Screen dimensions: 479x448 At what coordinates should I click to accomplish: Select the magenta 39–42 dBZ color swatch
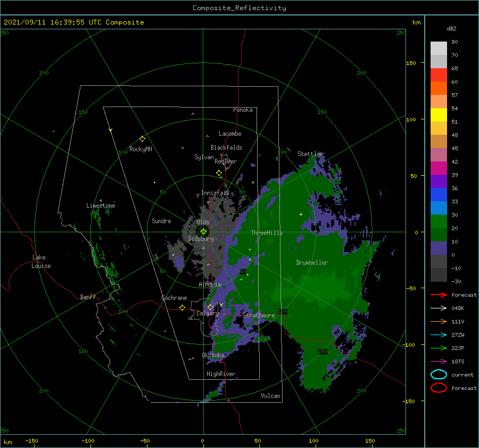point(439,168)
